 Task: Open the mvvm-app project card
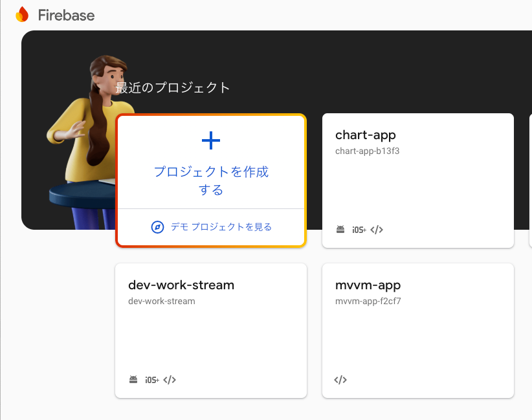click(418, 331)
